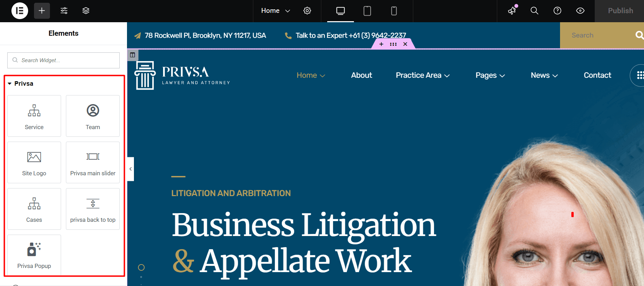Click the container edit handle icon
The image size is (644, 286).
pyautogui.click(x=133, y=55)
